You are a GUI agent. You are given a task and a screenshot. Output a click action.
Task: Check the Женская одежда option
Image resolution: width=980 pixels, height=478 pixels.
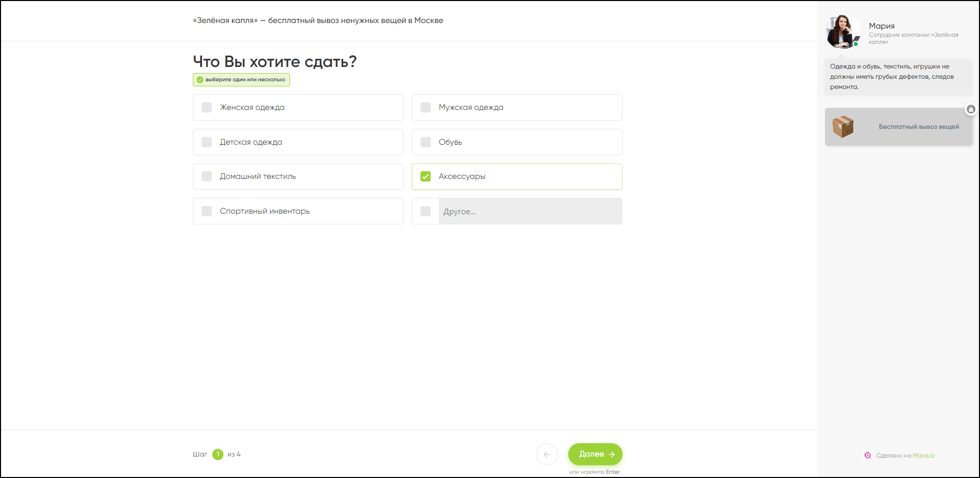point(207,107)
